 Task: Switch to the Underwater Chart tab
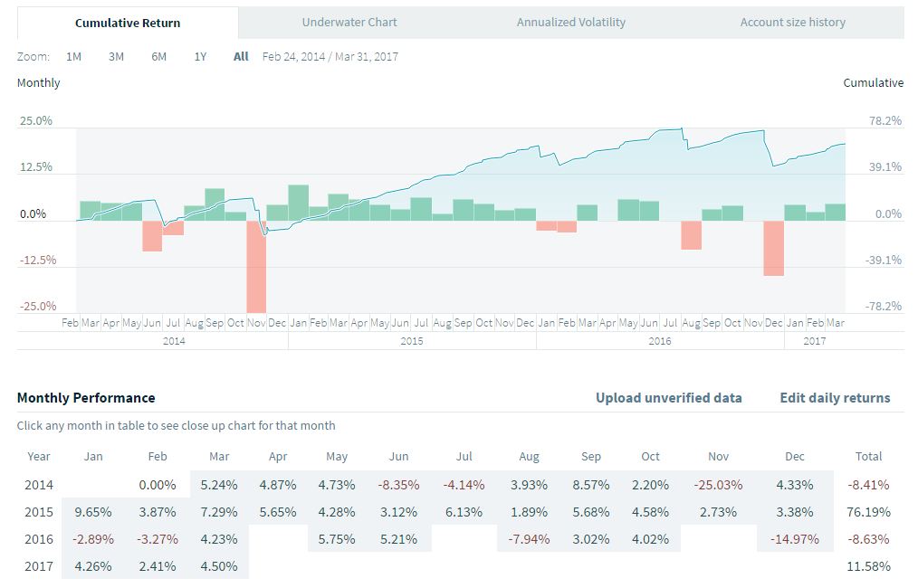coord(349,23)
